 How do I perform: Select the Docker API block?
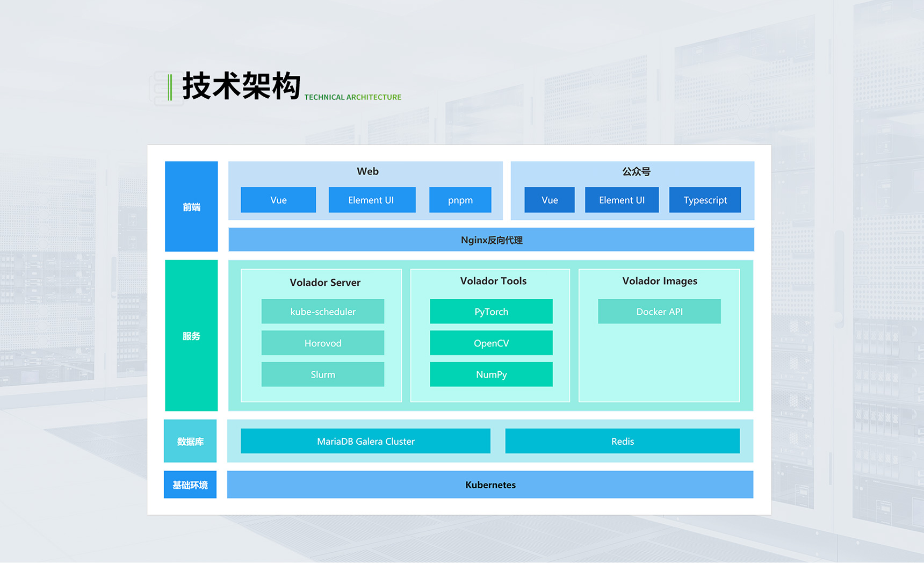(x=659, y=312)
